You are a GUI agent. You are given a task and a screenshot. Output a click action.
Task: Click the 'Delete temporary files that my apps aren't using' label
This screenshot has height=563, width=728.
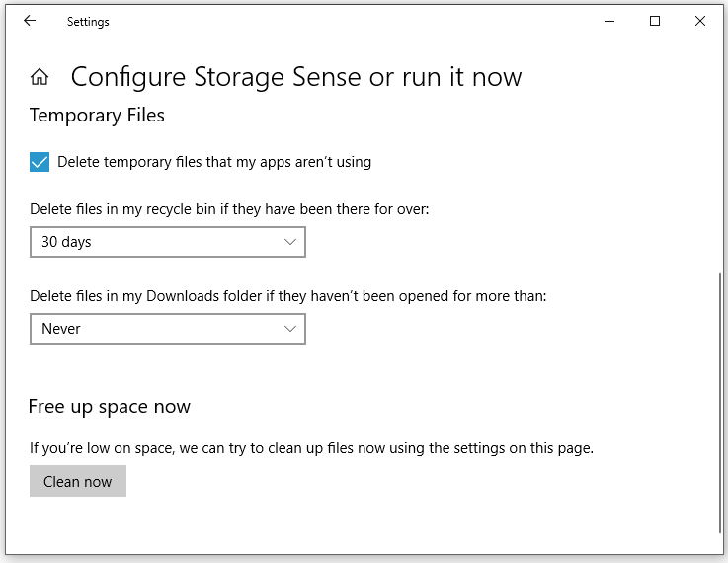click(214, 162)
